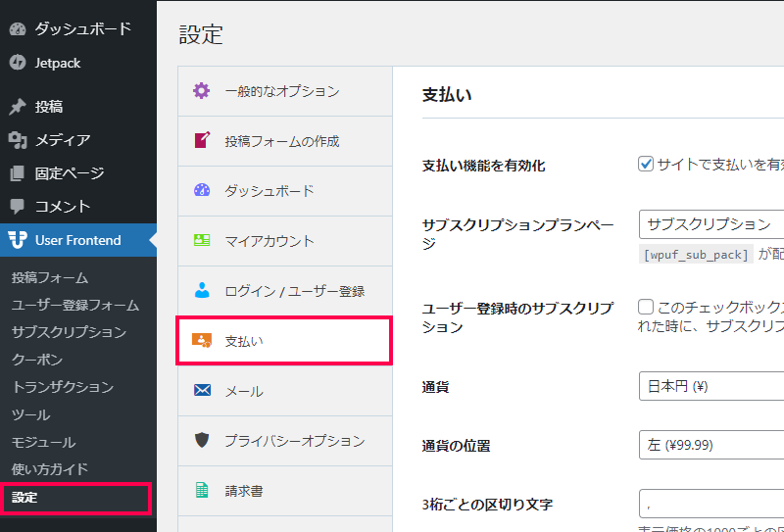This screenshot has width=784, height=532.
Task: Click the 3桁ごとの区切り文字 input field
Action: pos(711,504)
